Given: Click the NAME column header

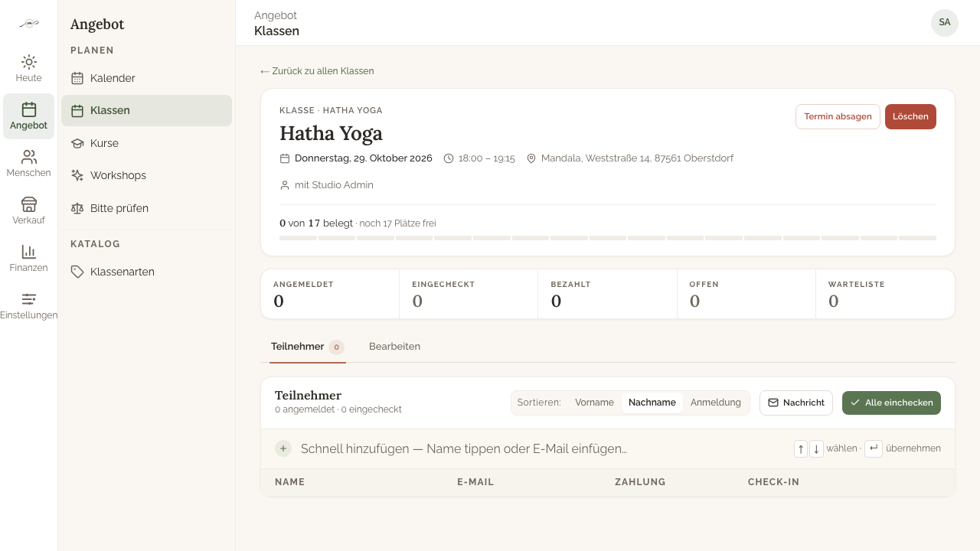Looking at the screenshot, I should pos(290,482).
